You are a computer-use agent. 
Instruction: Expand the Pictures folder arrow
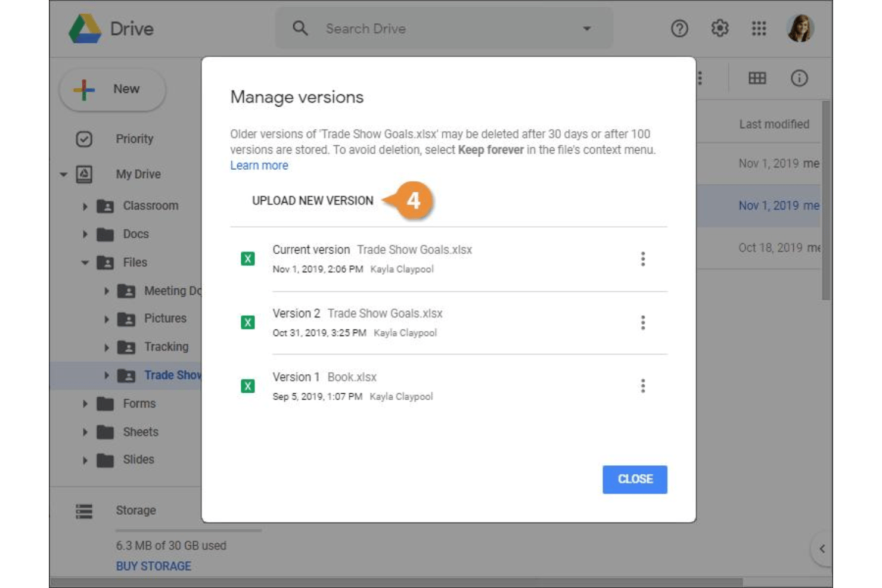tap(106, 319)
